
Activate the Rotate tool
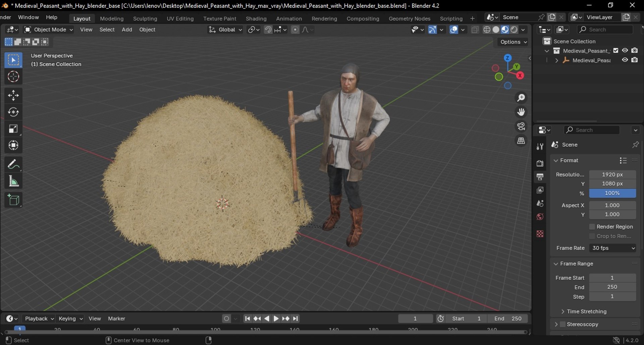tap(13, 112)
